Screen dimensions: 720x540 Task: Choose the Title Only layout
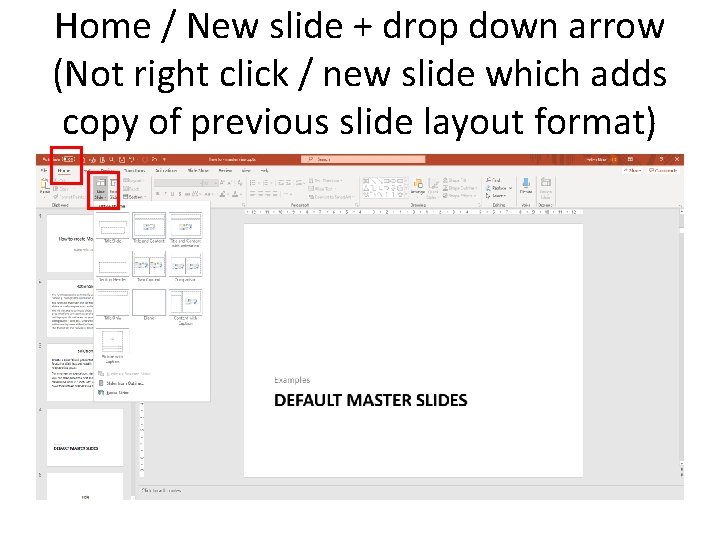click(x=112, y=305)
